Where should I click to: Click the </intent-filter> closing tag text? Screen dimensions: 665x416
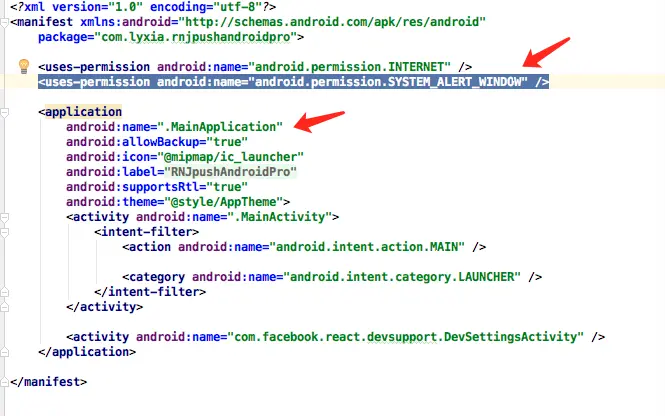tap(150, 292)
